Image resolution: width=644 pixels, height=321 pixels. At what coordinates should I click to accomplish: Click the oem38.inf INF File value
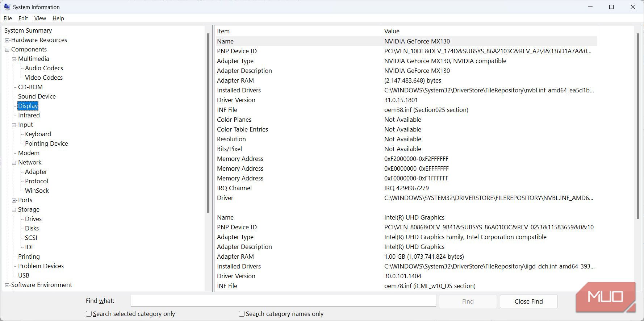[x=426, y=110]
